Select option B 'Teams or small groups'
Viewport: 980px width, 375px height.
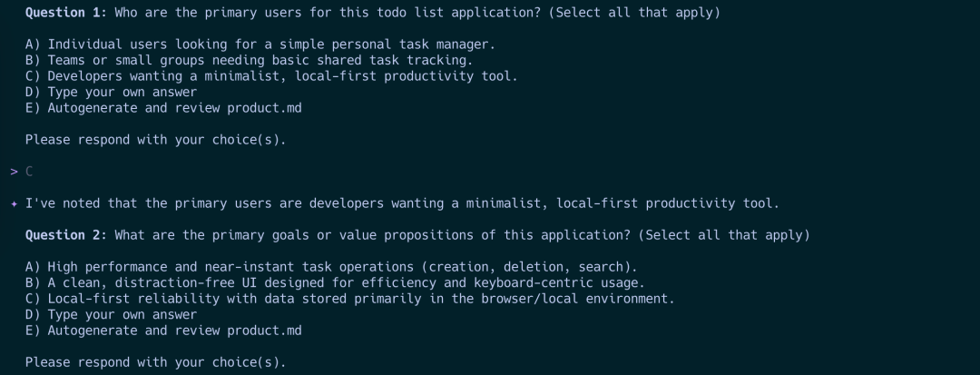click(249, 60)
